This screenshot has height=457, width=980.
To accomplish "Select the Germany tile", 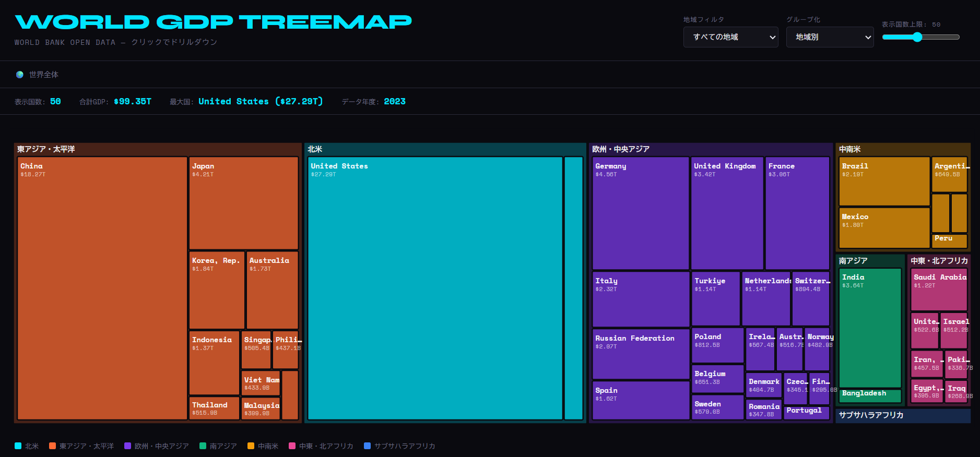I will click(641, 213).
